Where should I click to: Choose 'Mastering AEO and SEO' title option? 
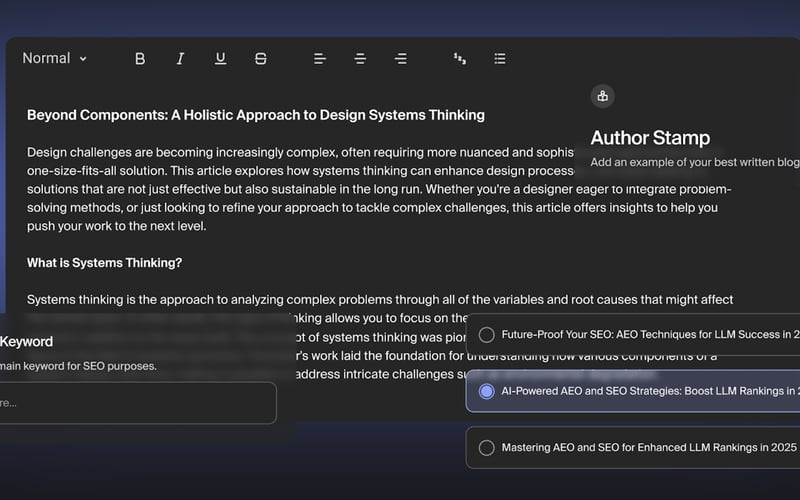(633, 447)
